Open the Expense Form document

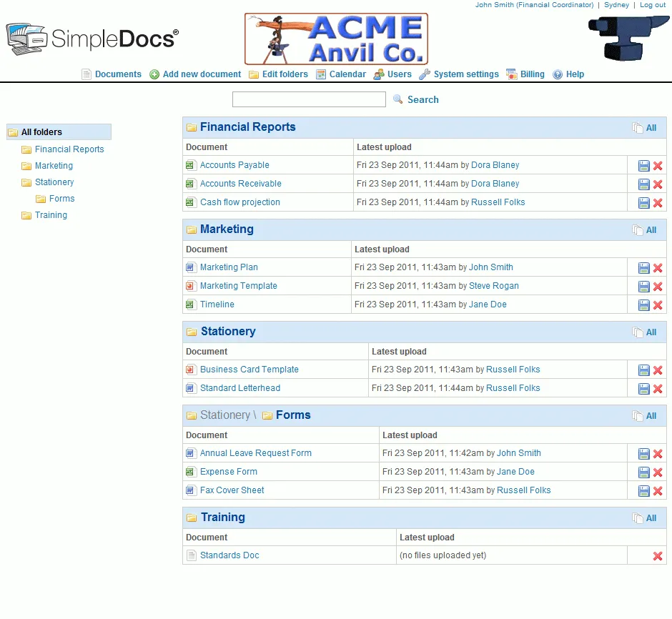coord(228,472)
